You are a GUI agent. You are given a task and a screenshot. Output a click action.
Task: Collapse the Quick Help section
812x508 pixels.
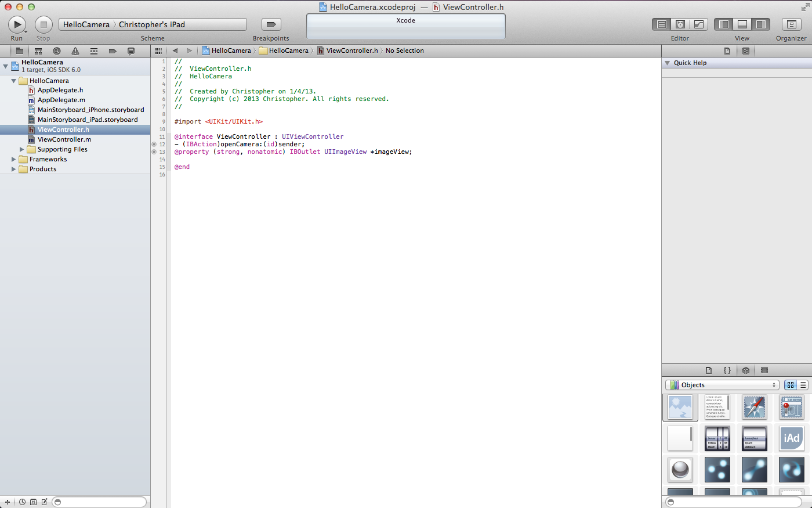pos(667,63)
